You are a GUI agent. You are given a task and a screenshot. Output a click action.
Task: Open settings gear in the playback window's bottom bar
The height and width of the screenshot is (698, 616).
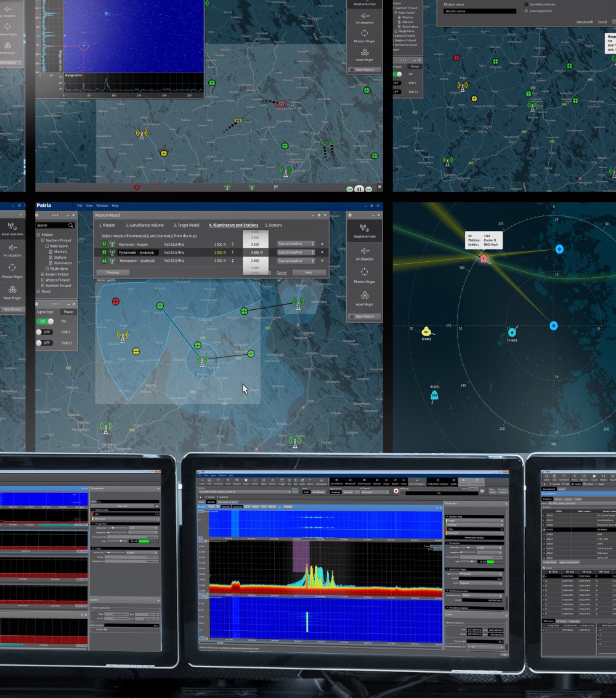(379, 187)
